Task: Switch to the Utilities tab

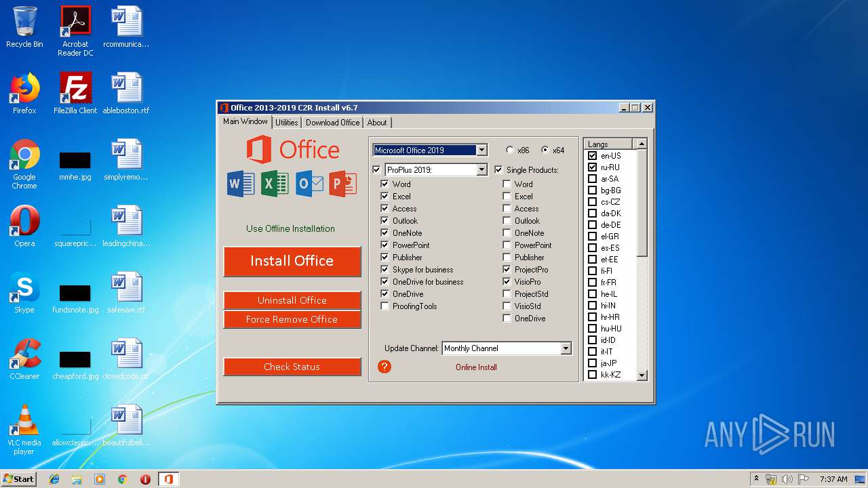Action: pyautogui.click(x=287, y=123)
